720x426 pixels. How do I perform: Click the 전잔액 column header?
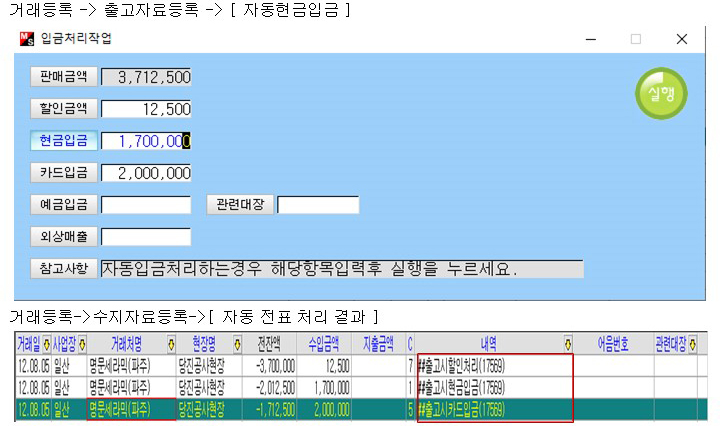[269, 344]
